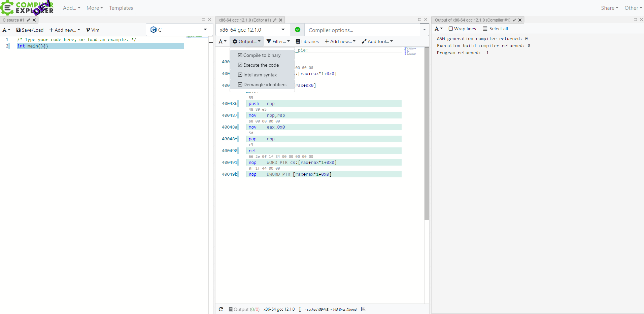Open the Libraries panel in the compiler pane

307,41
